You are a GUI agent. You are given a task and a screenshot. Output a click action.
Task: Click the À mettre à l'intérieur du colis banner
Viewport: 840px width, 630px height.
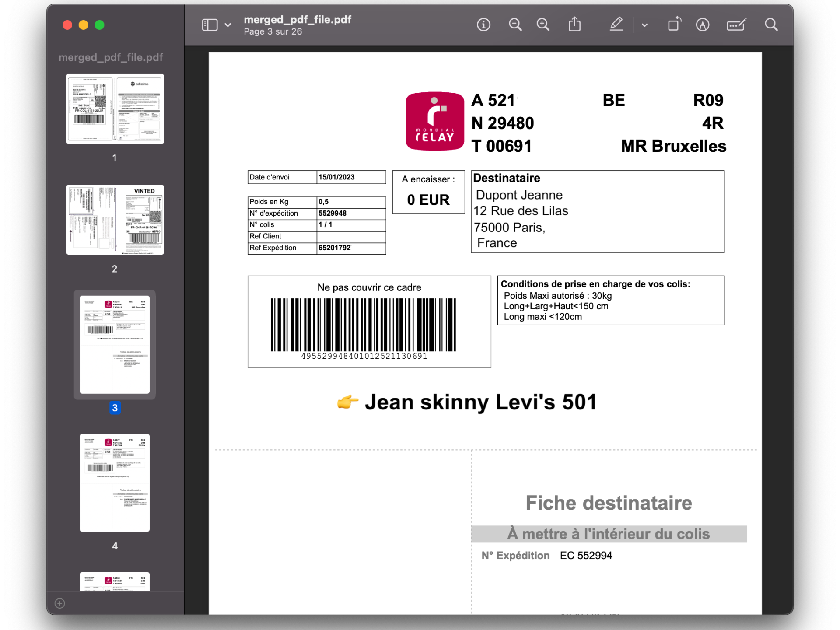click(x=609, y=534)
